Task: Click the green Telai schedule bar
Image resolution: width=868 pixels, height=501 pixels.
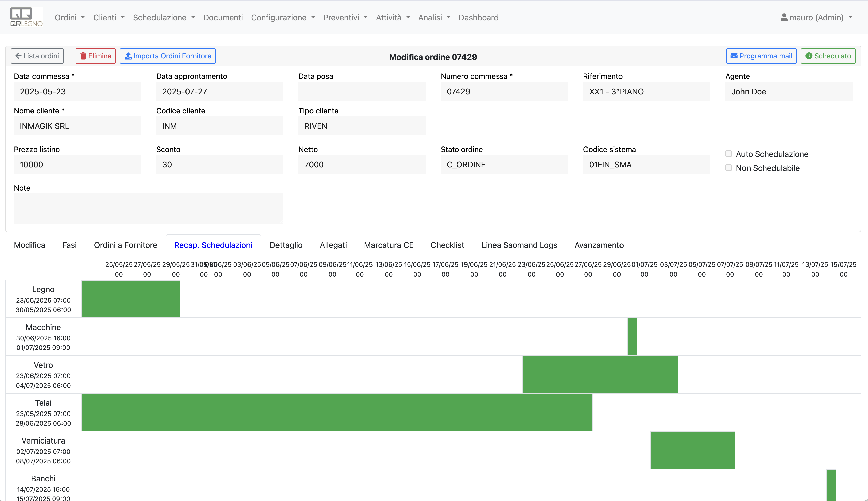Action: click(x=337, y=412)
